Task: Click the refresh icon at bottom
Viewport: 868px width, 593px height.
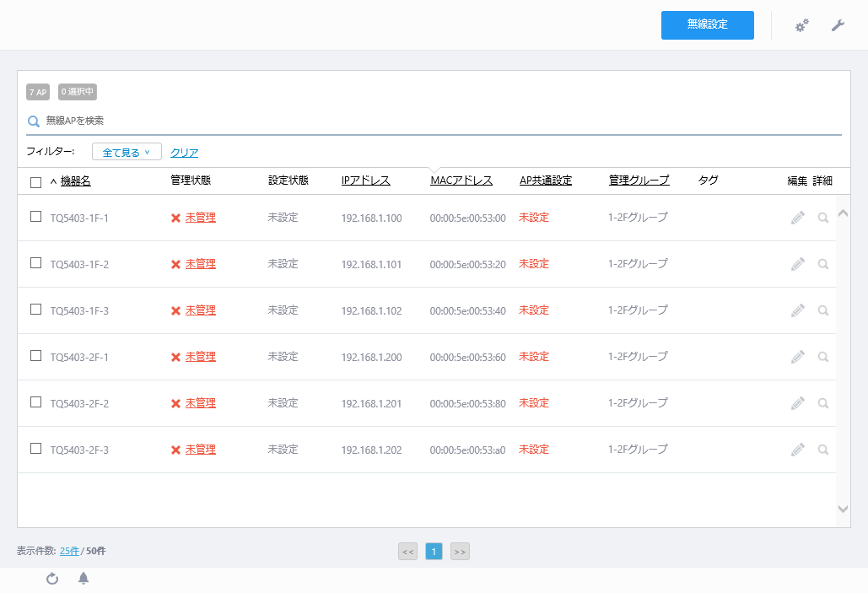Action: pos(52,579)
